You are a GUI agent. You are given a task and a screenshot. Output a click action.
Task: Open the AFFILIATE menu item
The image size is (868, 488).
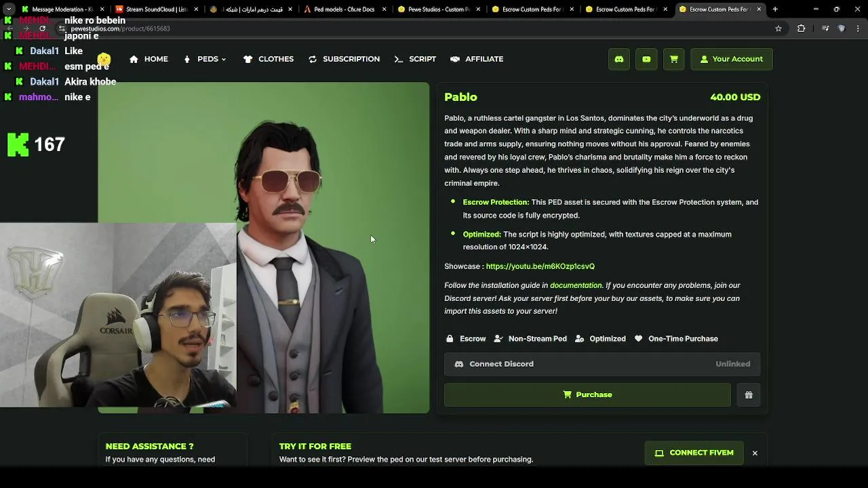point(477,59)
